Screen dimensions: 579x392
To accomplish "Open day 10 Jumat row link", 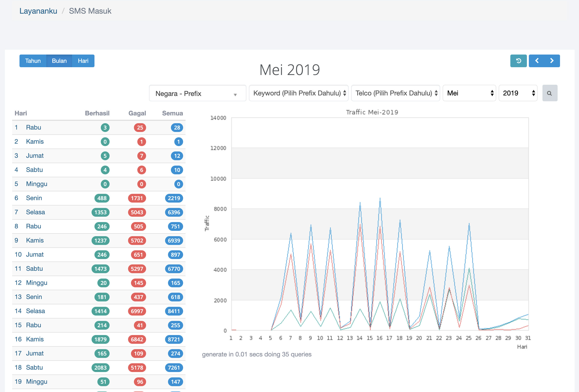I will [x=35, y=254].
